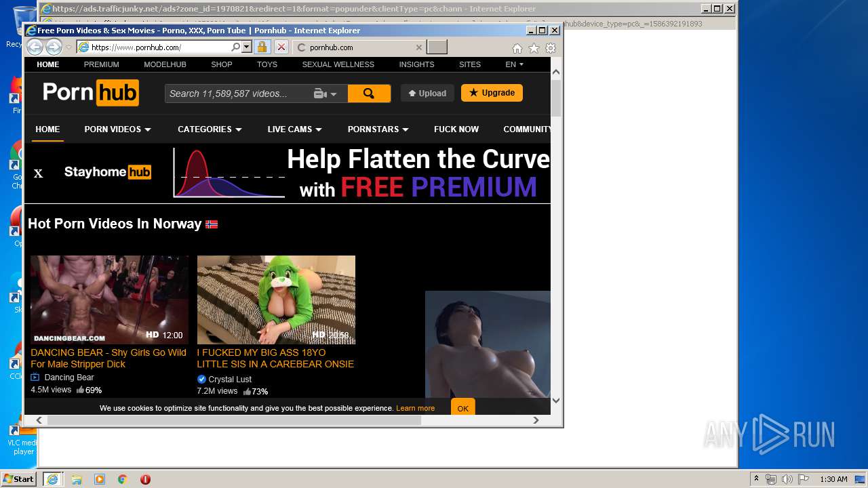Open the Windows Start menu
The image size is (868, 488).
tap(19, 479)
